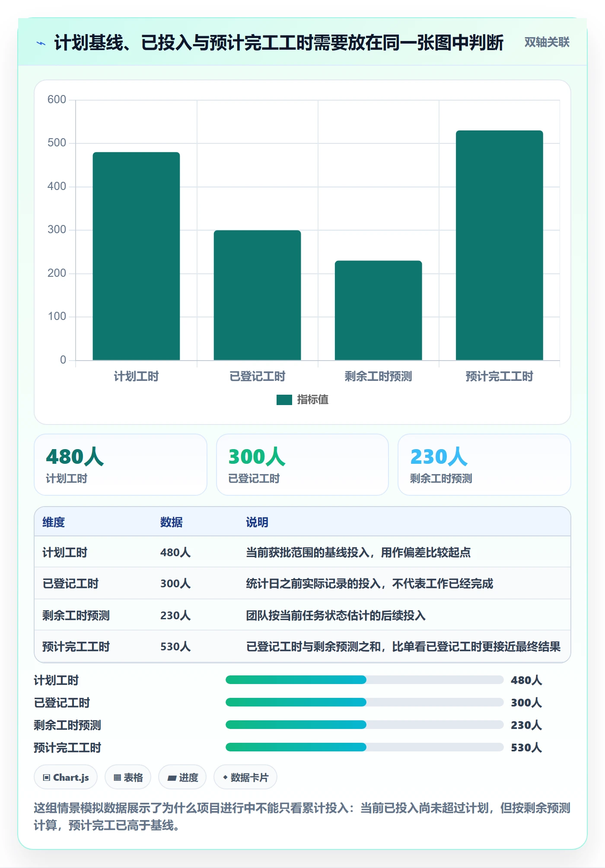Click the 维度 column header
This screenshot has height=868, width=605.
(54, 523)
